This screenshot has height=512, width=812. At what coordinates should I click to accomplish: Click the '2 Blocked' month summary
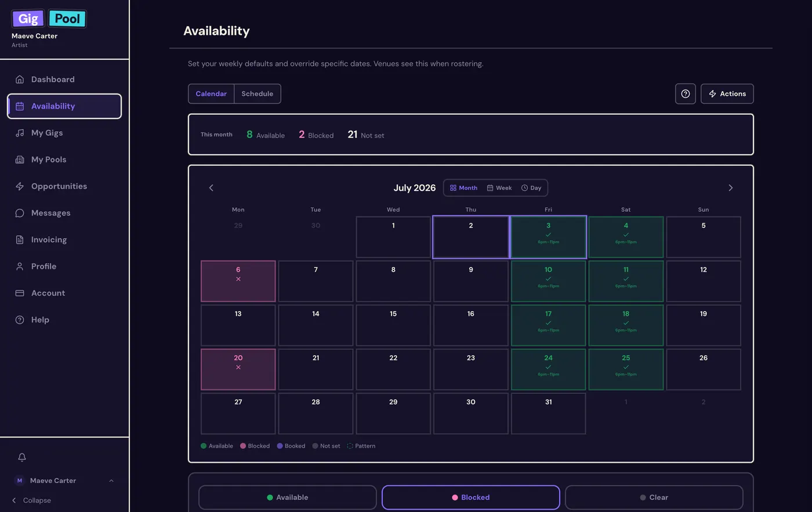[x=316, y=135]
